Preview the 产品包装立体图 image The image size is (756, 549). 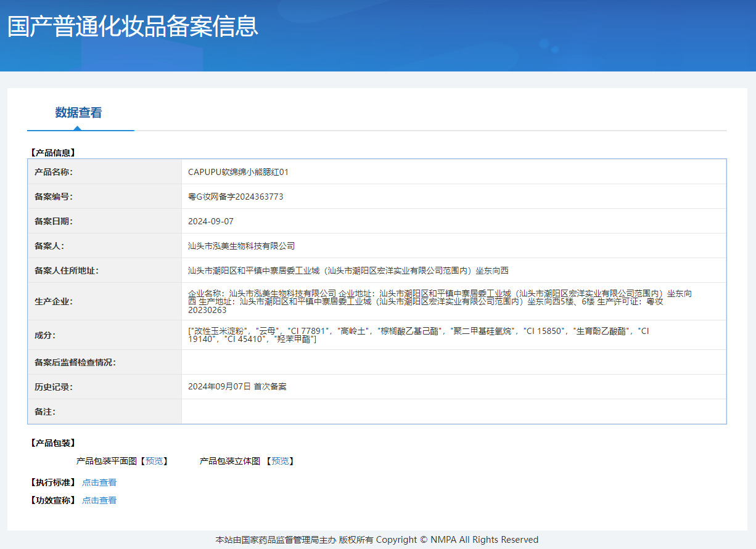point(280,461)
